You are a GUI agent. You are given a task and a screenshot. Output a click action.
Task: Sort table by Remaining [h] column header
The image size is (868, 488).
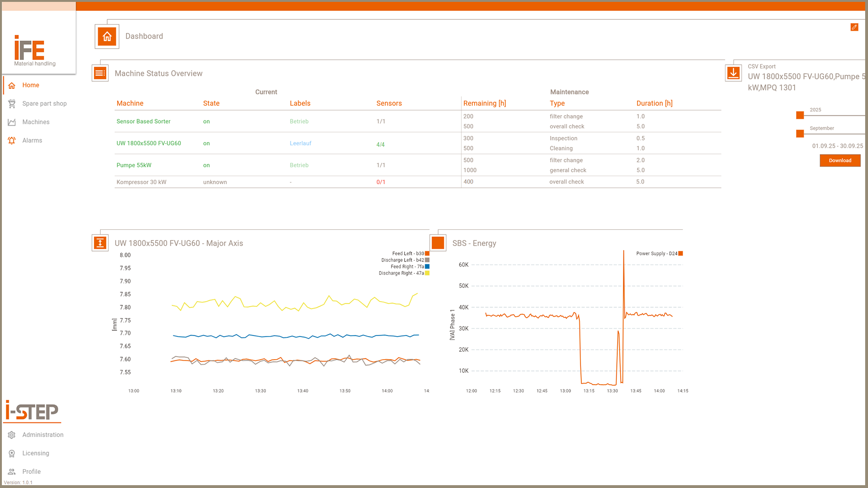tap(484, 103)
